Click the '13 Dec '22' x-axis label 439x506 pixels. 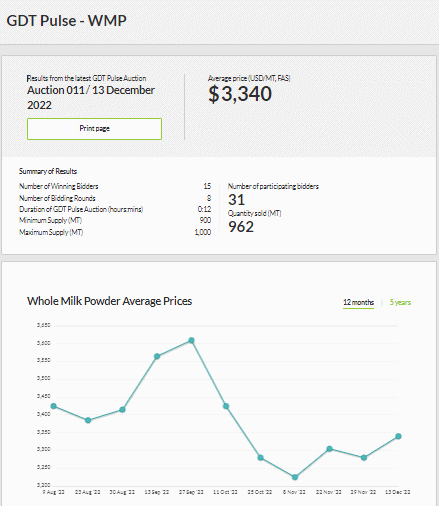point(398,492)
